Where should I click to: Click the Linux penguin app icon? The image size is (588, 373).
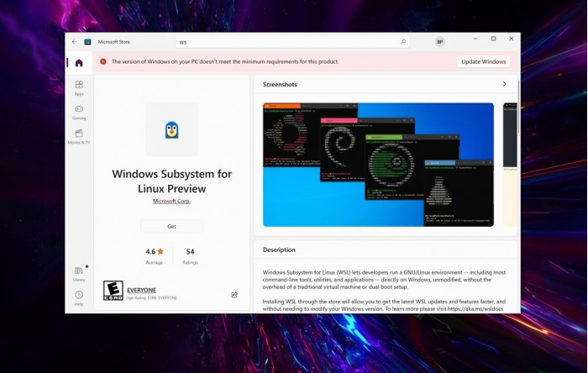point(171,130)
